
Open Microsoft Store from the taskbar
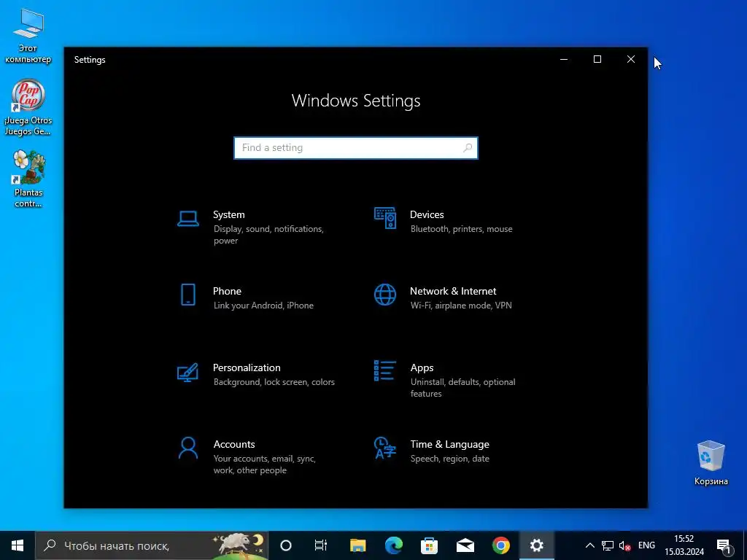(429, 545)
